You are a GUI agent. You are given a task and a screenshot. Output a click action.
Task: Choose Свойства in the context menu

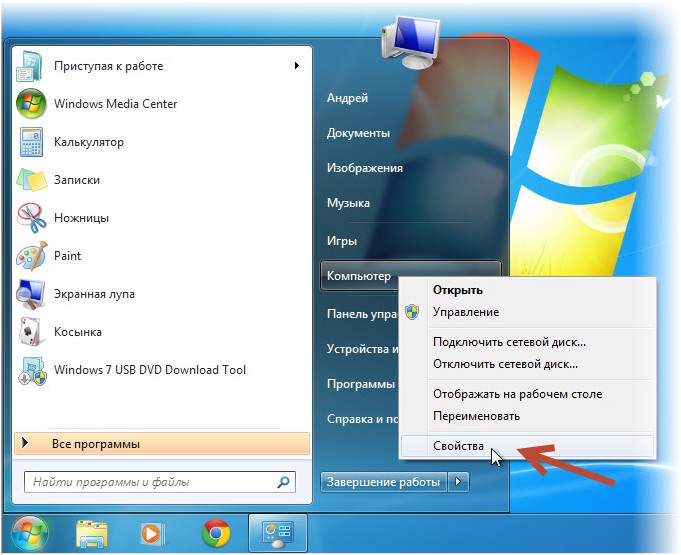526,446
